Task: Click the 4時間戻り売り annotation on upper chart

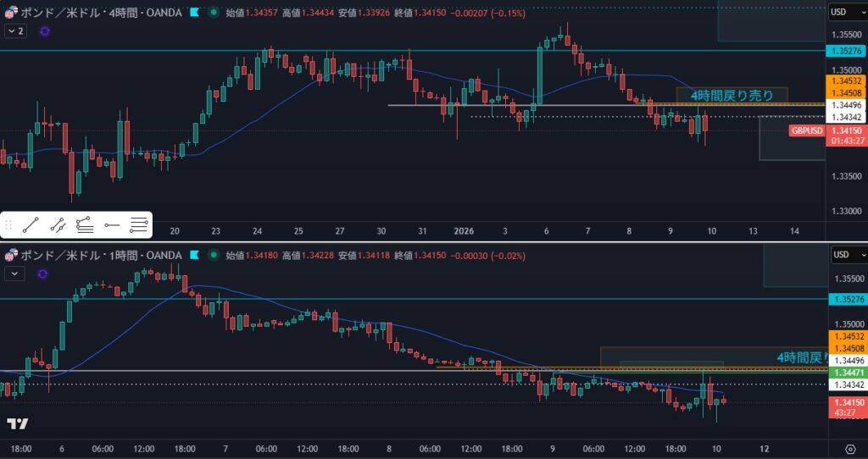Action: [x=731, y=96]
